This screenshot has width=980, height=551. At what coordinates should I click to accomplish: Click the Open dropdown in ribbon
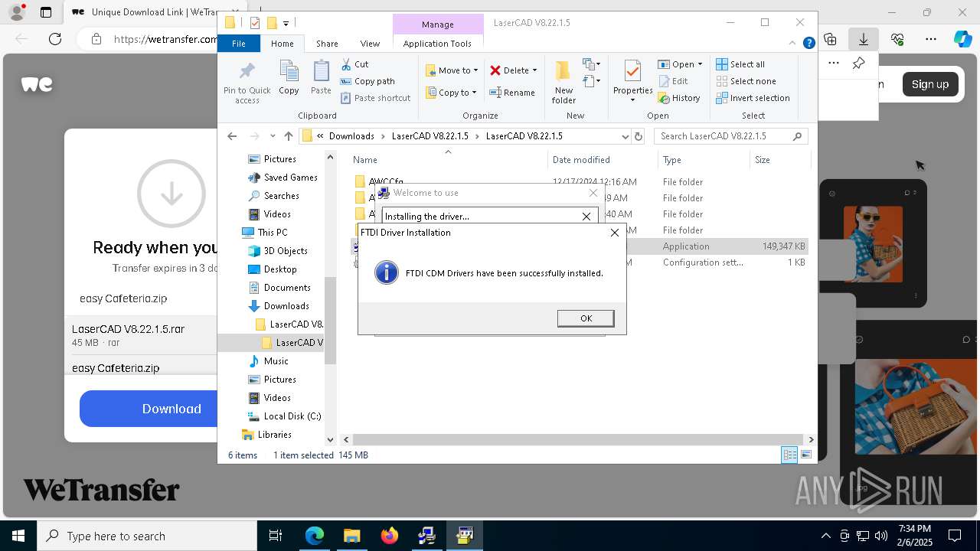point(680,64)
